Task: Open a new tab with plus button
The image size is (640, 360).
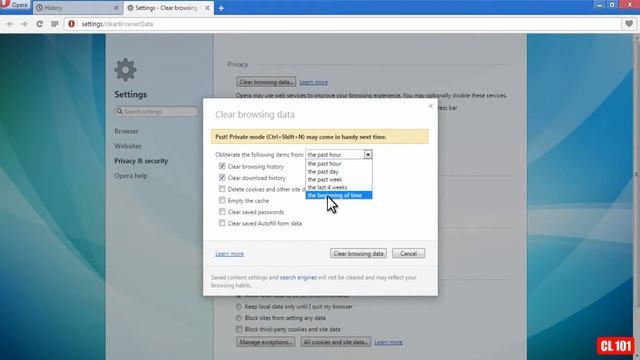Action: click(x=221, y=8)
